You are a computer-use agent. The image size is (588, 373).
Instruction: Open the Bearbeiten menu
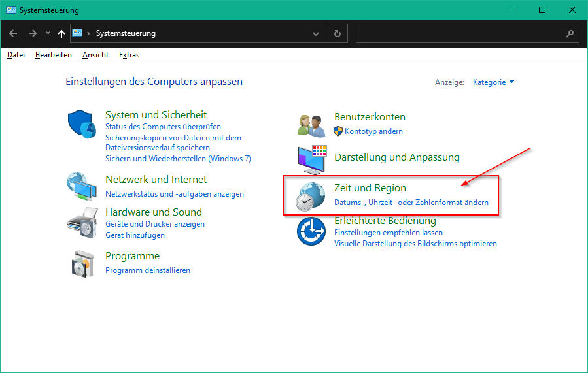(x=53, y=55)
